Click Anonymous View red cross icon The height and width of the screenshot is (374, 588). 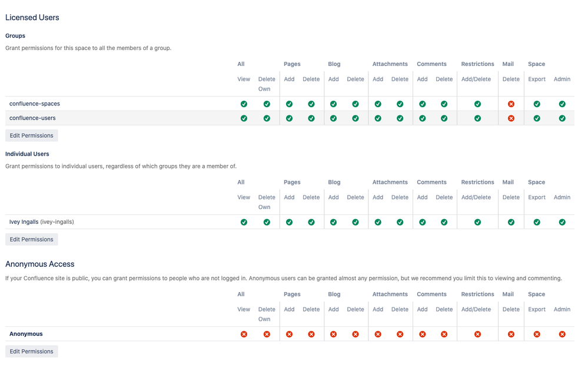[244, 334]
